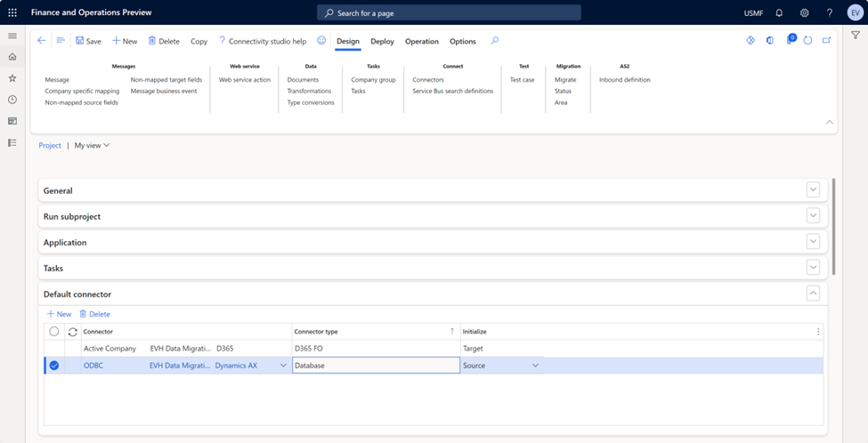868x443 pixels.
Task: Open Connectivity studio help
Action: coord(263,41)
